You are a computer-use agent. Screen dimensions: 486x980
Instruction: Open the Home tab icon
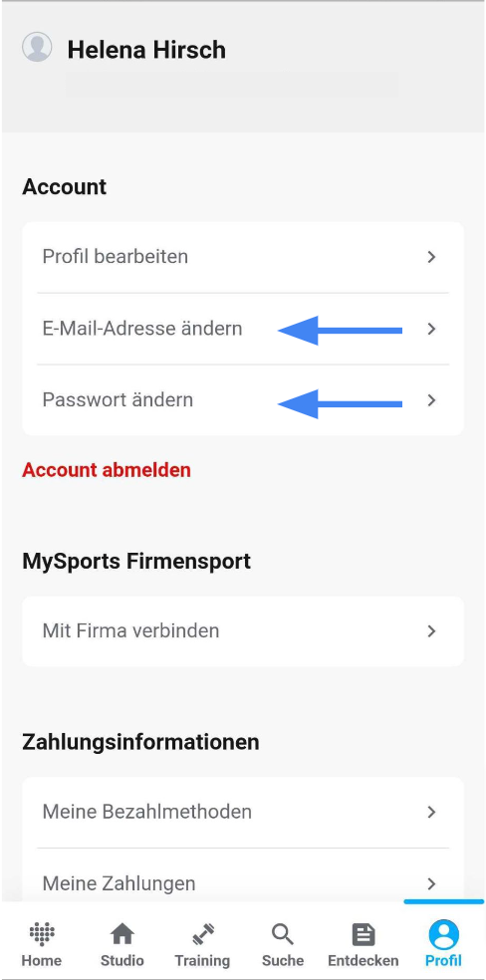(41, 934)
